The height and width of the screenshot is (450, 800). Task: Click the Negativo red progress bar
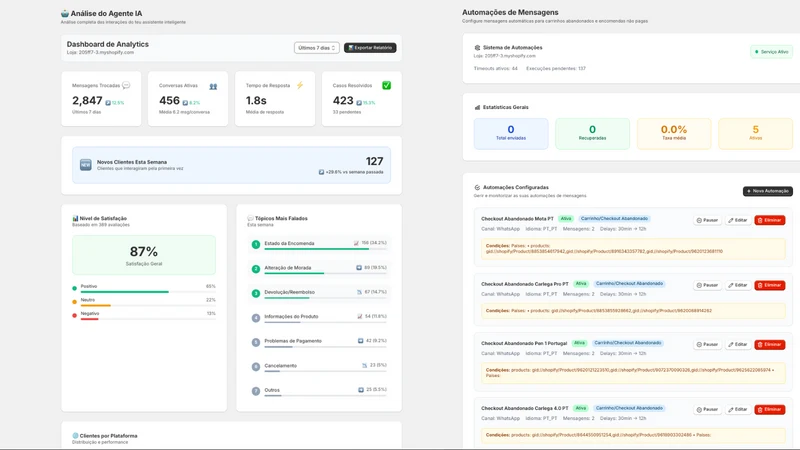click(89, 319)
